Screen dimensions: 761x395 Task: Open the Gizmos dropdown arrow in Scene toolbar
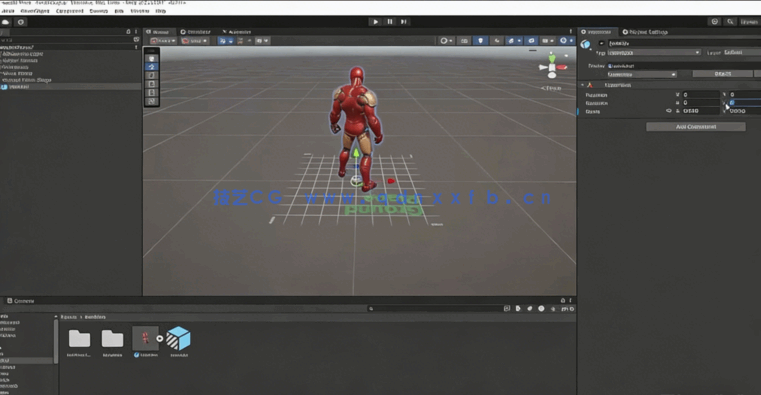(x=571, y=41)
